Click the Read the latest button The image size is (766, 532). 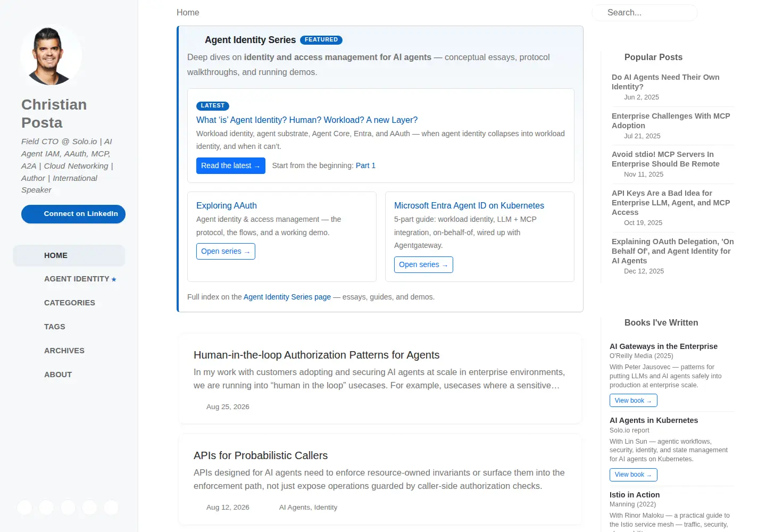tap(230, 165)
